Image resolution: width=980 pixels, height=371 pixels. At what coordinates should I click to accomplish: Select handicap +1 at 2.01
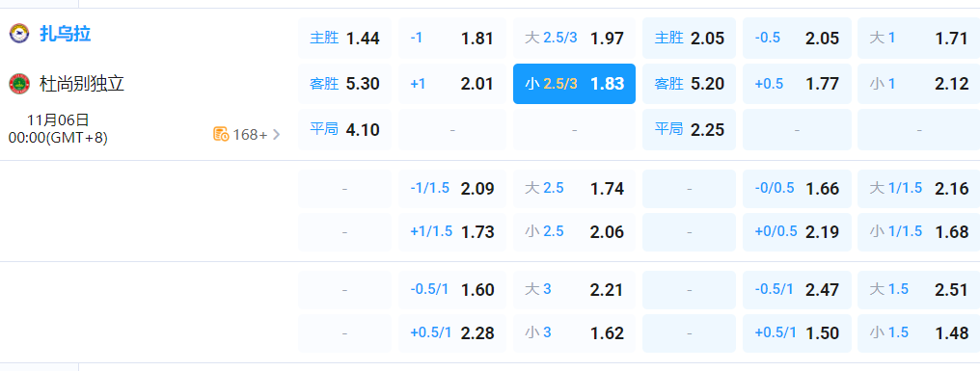point(452,84)
